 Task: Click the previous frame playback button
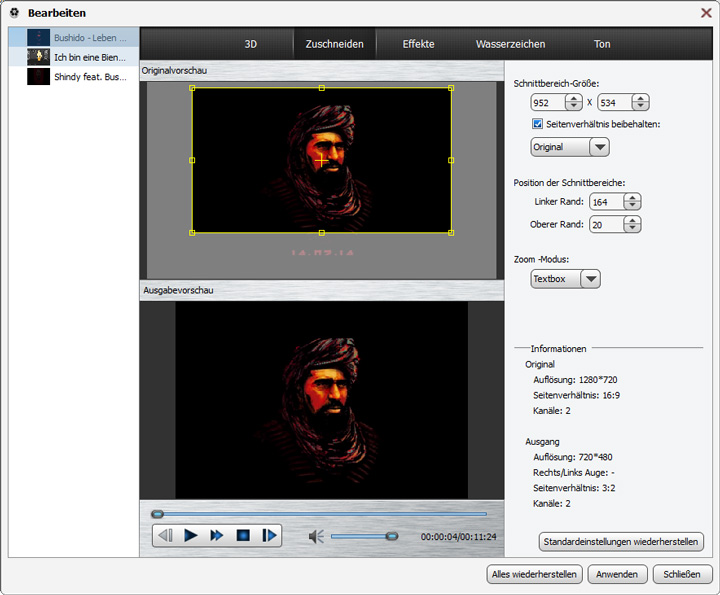[x=166, y=535]
